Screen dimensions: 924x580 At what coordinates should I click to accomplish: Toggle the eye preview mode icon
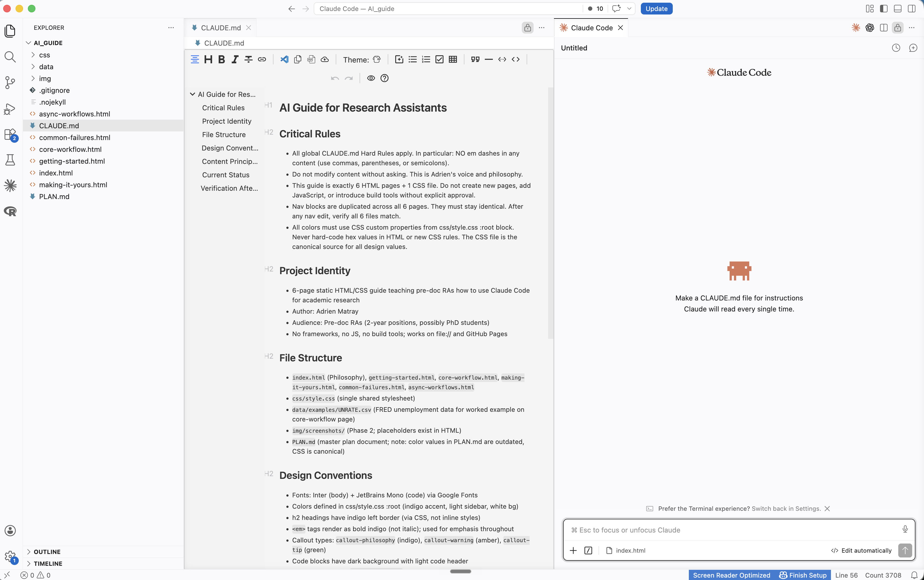(x=371, y=78)
